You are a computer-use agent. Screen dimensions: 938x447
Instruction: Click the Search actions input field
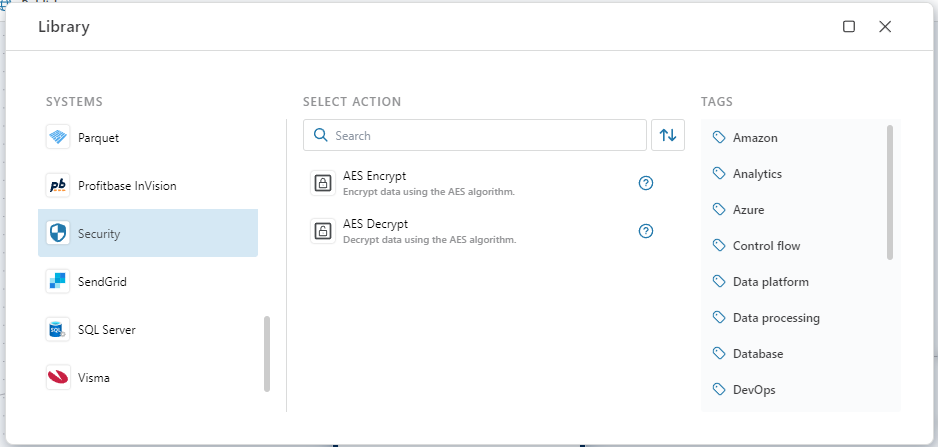[x=485, y=135]
